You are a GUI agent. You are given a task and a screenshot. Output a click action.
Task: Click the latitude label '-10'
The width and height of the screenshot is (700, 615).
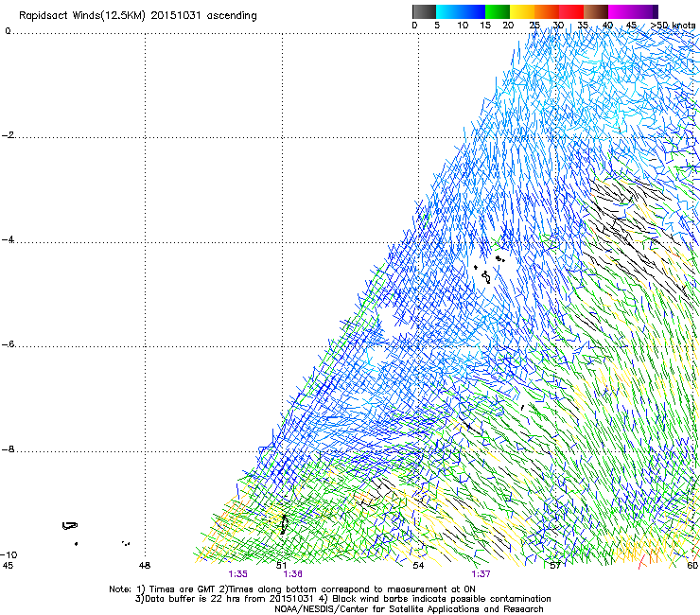9,554
